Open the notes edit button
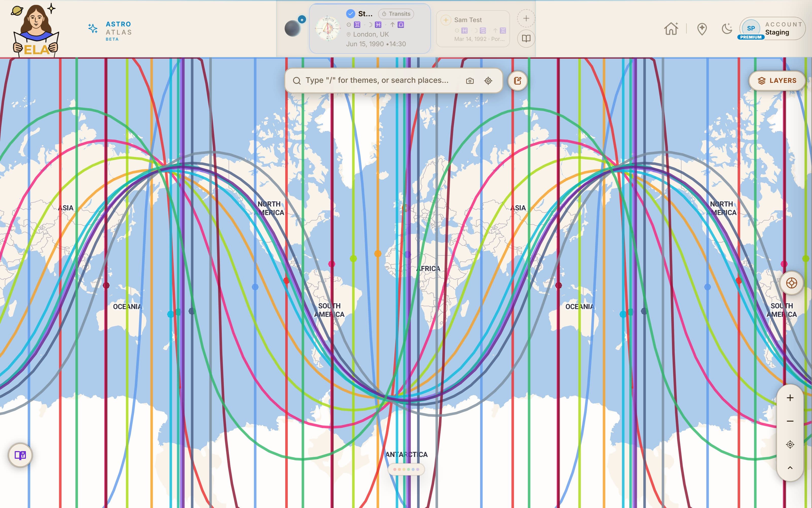This screenshot has width=812, height=508. (517, 81)
